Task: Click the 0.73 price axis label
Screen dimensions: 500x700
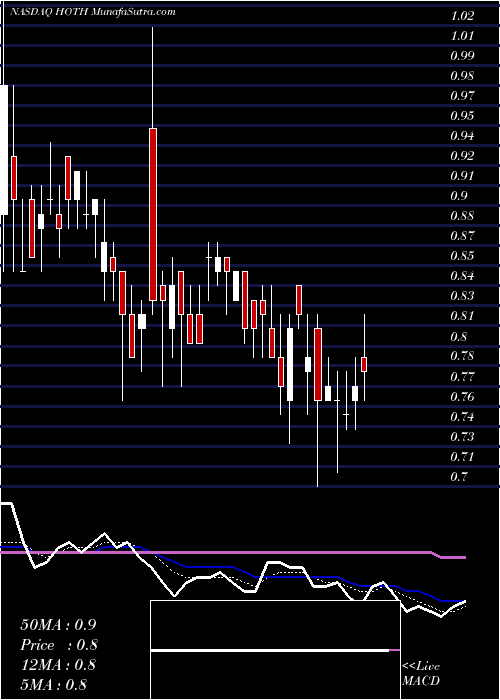Action: 461,437
